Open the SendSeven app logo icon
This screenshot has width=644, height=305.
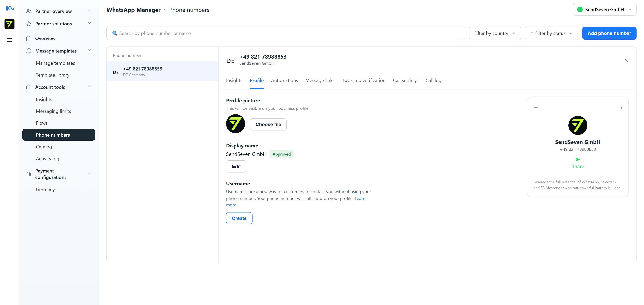click(9, 24)
